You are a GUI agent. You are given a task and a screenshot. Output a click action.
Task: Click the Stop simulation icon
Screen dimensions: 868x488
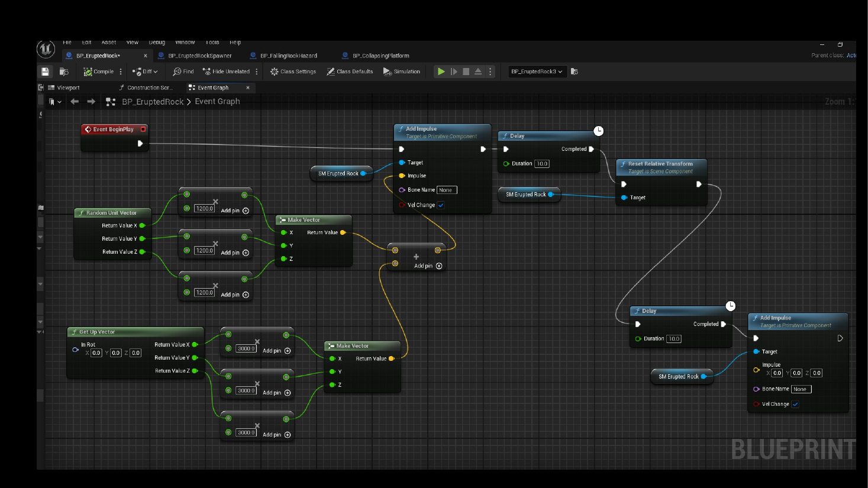coord(466,72)
